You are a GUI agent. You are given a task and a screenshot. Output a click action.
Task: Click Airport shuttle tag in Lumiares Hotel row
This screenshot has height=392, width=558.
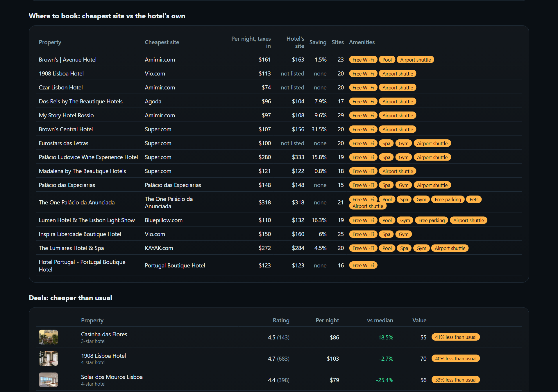pos(450,248)
